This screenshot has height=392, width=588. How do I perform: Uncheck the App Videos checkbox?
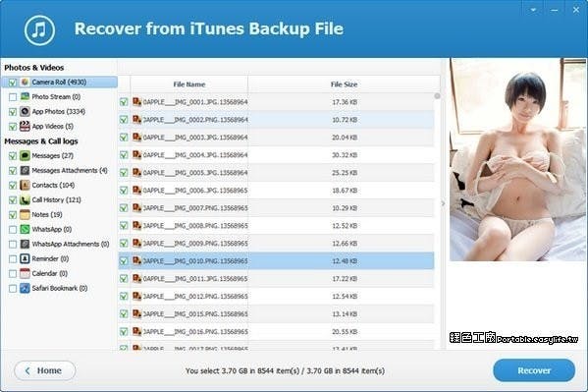(13, 127)
